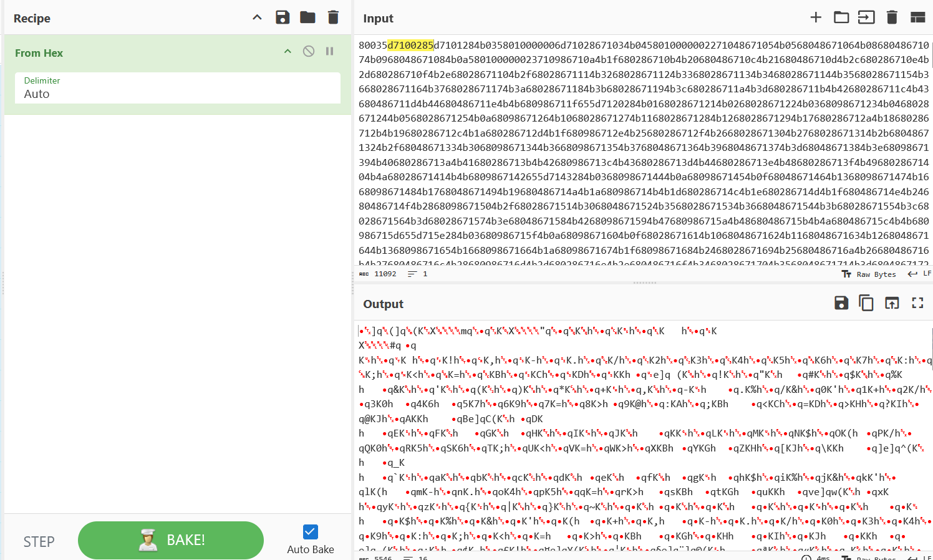Screen dimensions: 933x560
Task: Click the STEP button
Action: click(39, 542)
